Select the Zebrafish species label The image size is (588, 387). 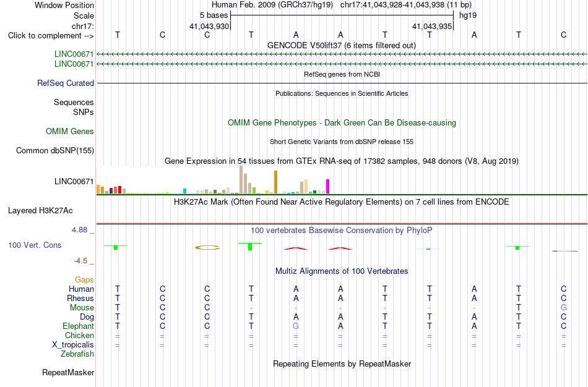point(77,354)
